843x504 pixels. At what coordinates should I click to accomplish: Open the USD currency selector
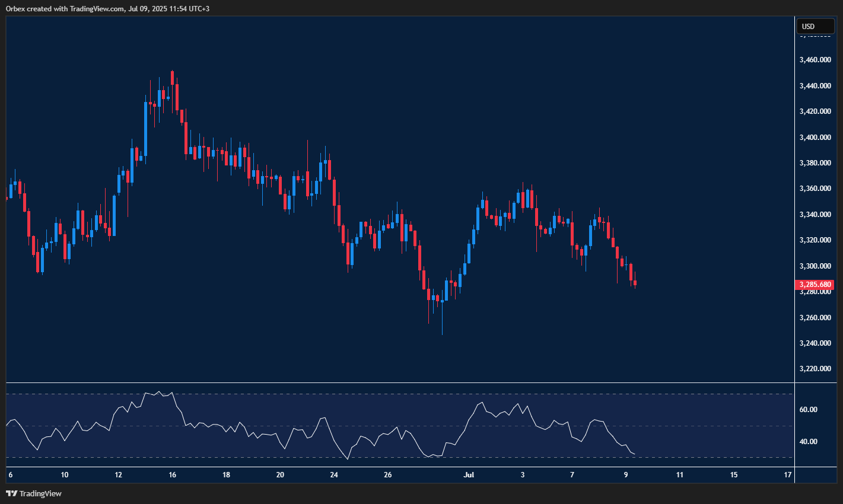click(x=815, y=25)
